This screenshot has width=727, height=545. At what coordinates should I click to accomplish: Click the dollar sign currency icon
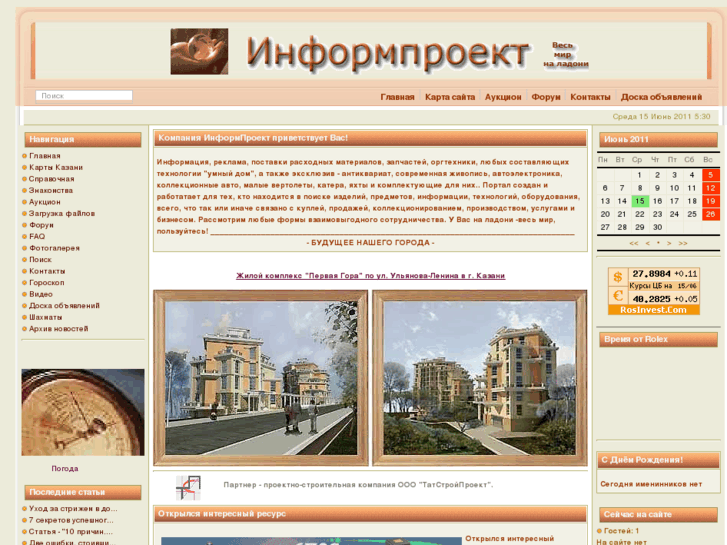pos(618,277)
